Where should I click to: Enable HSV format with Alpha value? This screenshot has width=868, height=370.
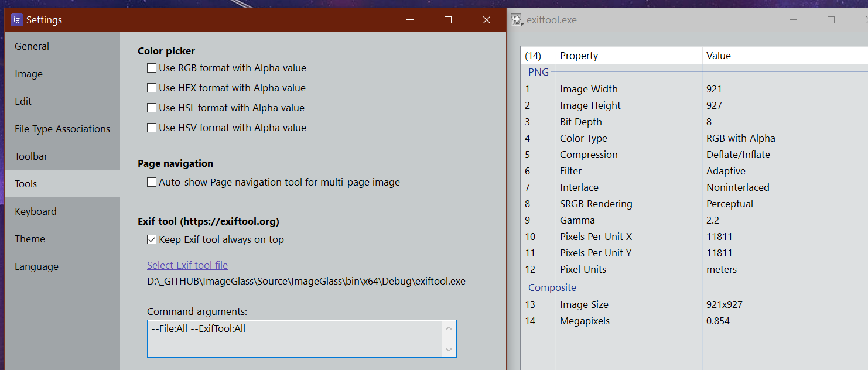152,128
